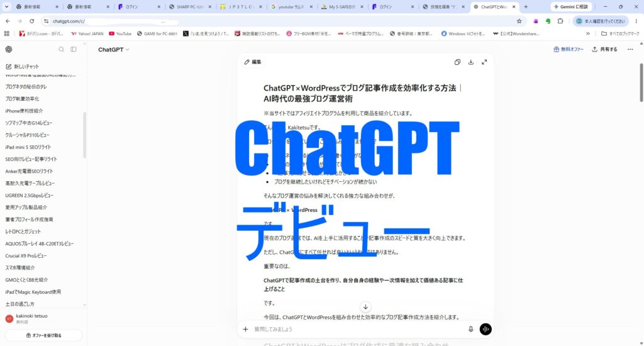The image size is (644, 346).
Task: Switch to the youtube サムネ browser tab
Action: click(292, 7)
